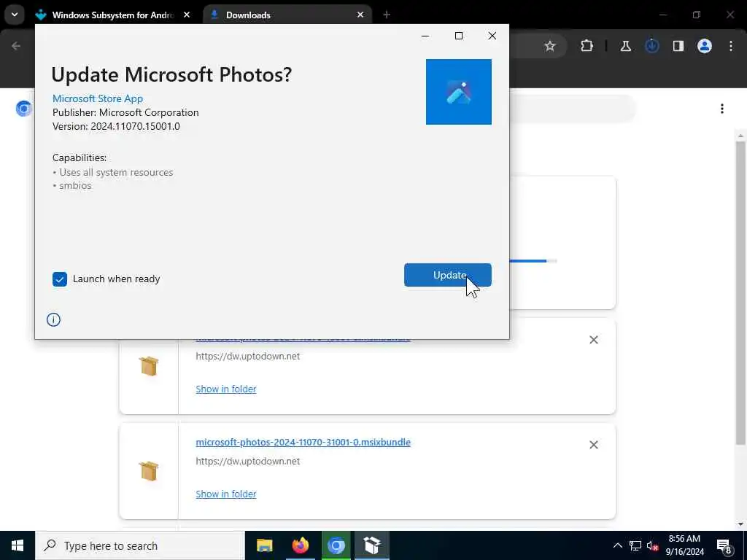
Task: Open App Installer from the taskbar
Action: coord(371,545)
